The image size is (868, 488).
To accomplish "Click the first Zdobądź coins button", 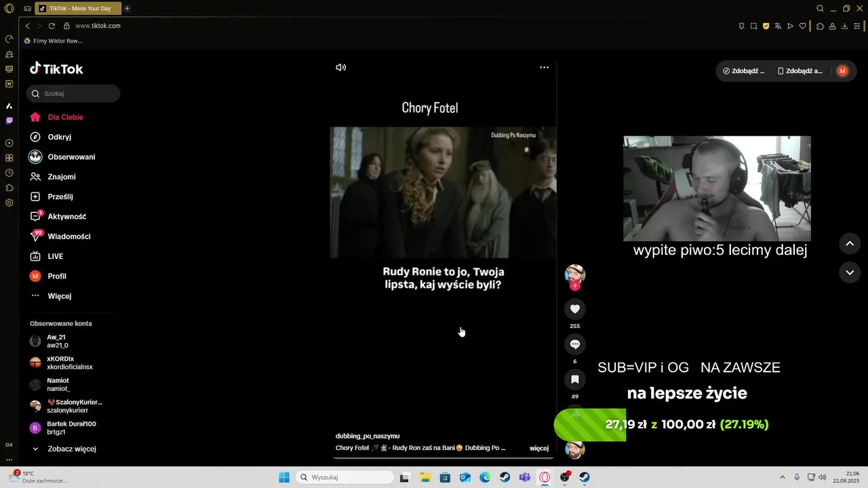I will (744, 70).
